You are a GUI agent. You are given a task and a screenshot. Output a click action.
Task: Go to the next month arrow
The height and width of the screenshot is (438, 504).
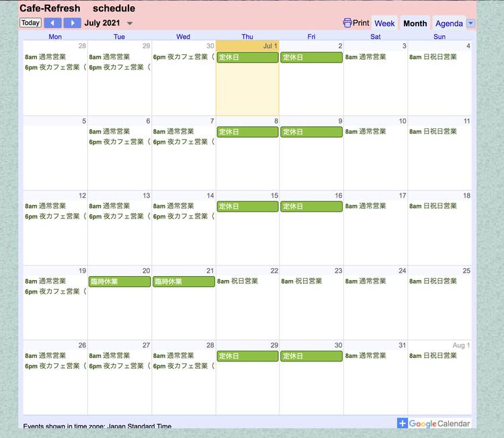click(72, 23)
